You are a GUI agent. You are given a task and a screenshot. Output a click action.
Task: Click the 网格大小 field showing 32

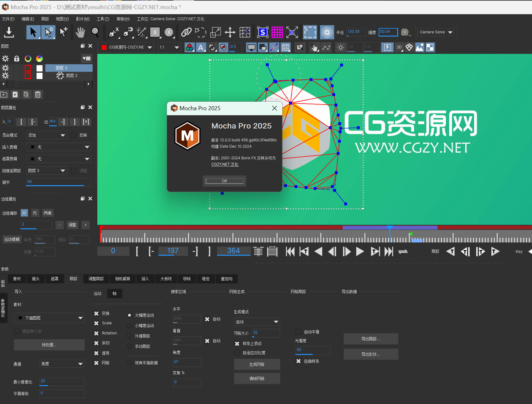pos(266,333)
